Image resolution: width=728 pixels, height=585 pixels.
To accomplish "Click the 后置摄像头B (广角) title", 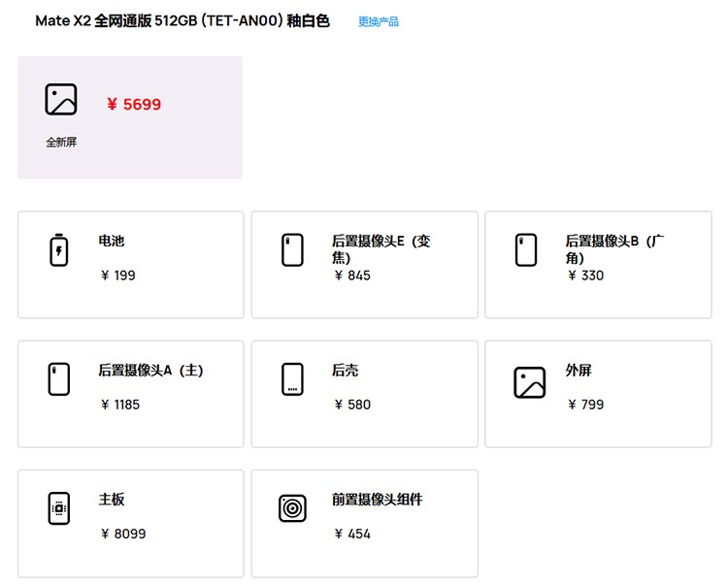I will (614, 249).
